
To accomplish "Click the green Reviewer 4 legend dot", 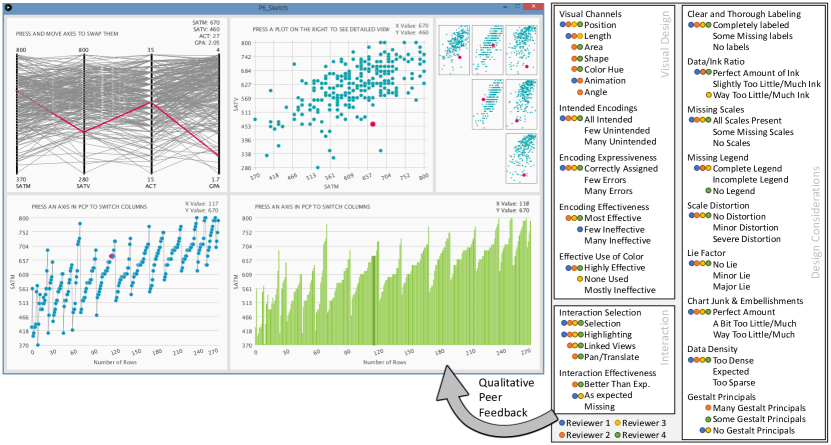I will [x=617, y=435].
